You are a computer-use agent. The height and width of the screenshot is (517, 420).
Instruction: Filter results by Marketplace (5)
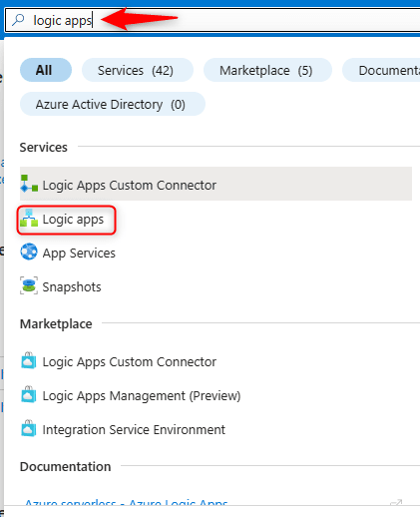click(267, 70)
